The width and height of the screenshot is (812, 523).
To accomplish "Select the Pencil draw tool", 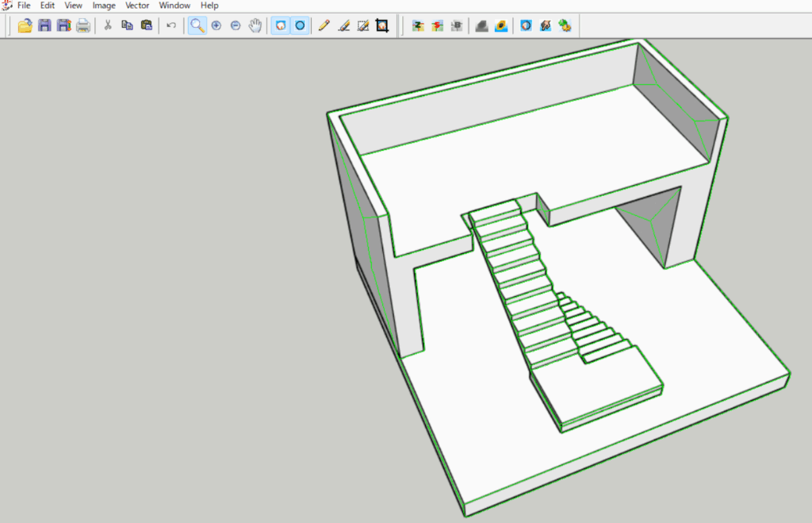I will point(324,25).
